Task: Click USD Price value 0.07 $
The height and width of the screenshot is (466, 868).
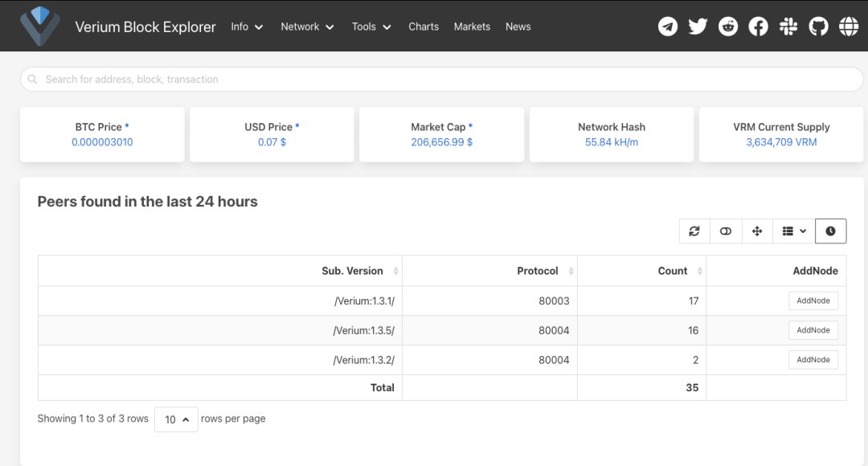Action: [x=272, y=141]
